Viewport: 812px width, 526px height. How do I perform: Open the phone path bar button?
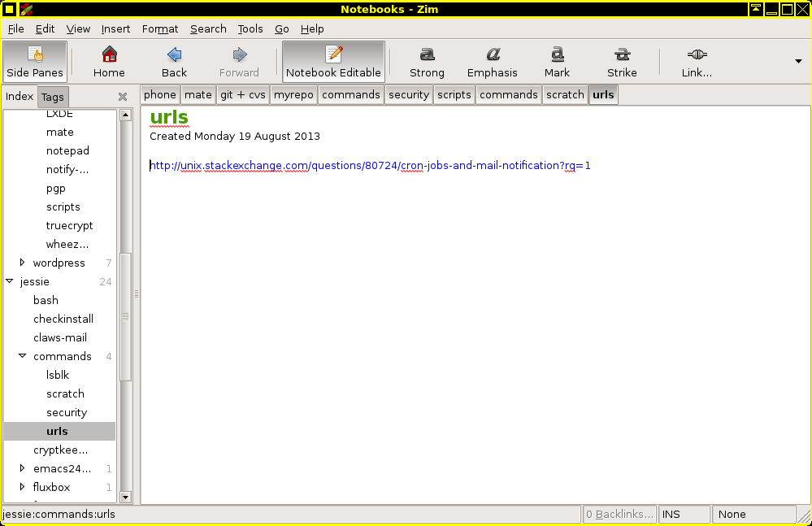(160, 95)
